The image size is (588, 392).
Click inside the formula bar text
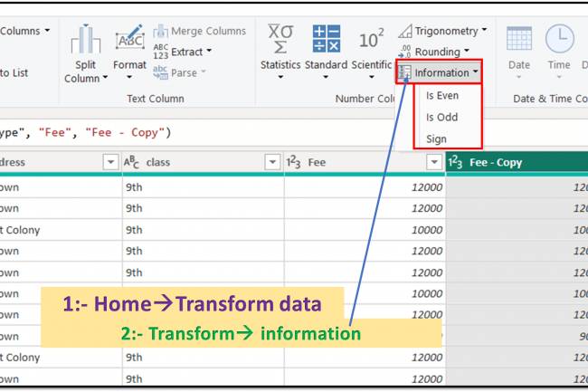coord(86,132)
